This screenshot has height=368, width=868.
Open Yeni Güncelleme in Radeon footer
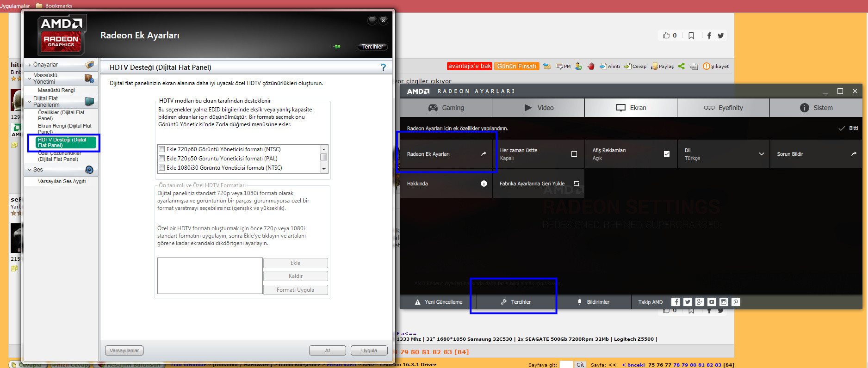point(438,302)
